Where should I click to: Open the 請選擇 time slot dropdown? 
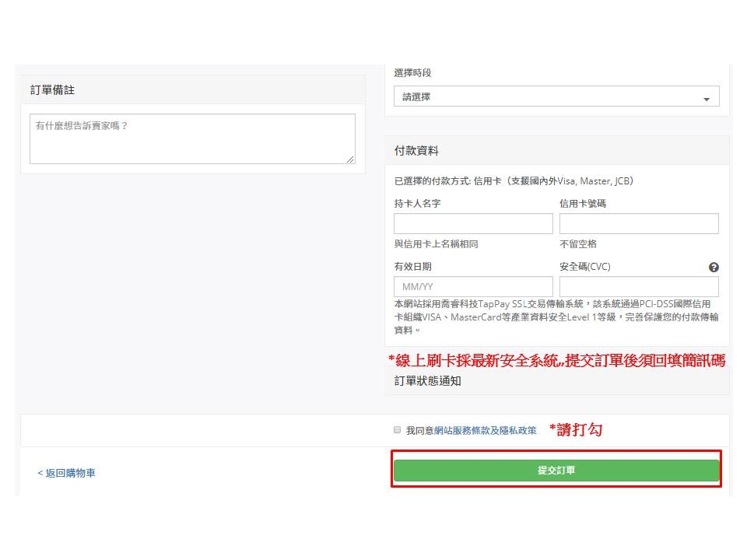pyautogui.click(x=556, y=96)
